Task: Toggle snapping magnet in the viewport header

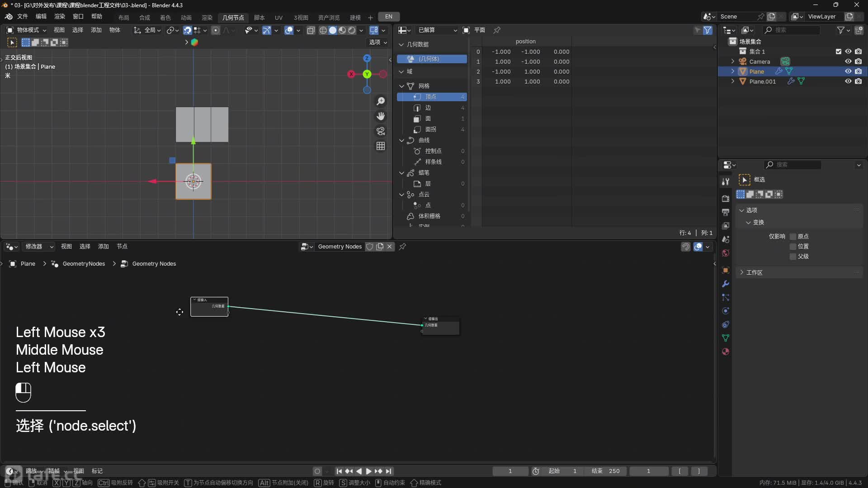Action: click(187, 30)
